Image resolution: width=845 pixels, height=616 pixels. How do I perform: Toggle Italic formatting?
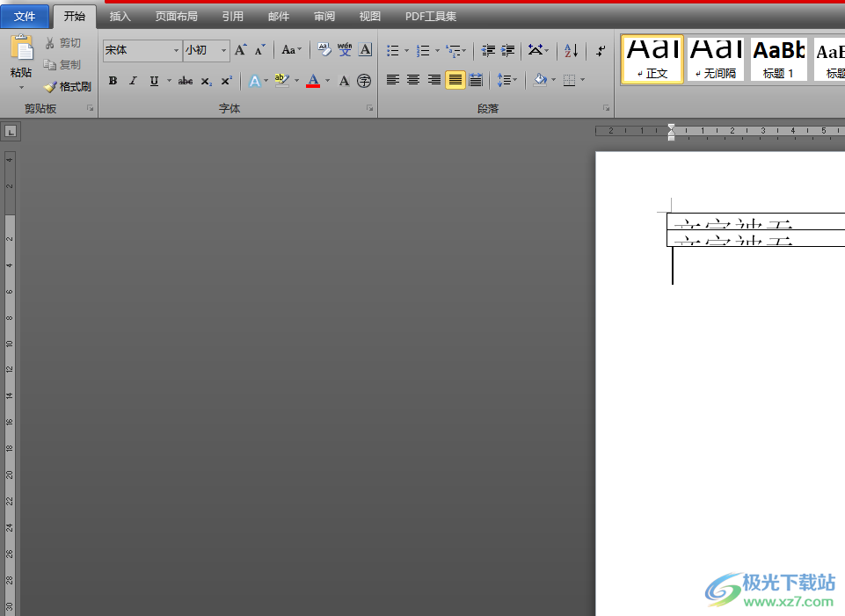coord(133,81)
